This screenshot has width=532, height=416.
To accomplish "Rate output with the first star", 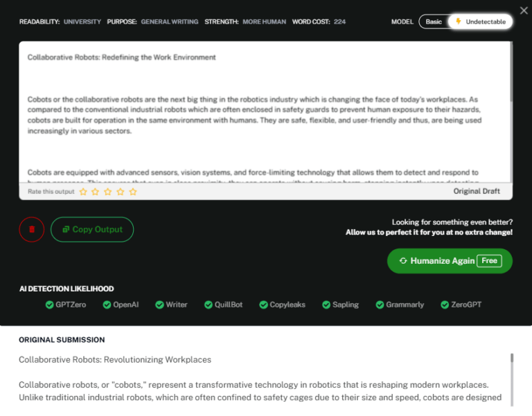I will pos(83,192).
